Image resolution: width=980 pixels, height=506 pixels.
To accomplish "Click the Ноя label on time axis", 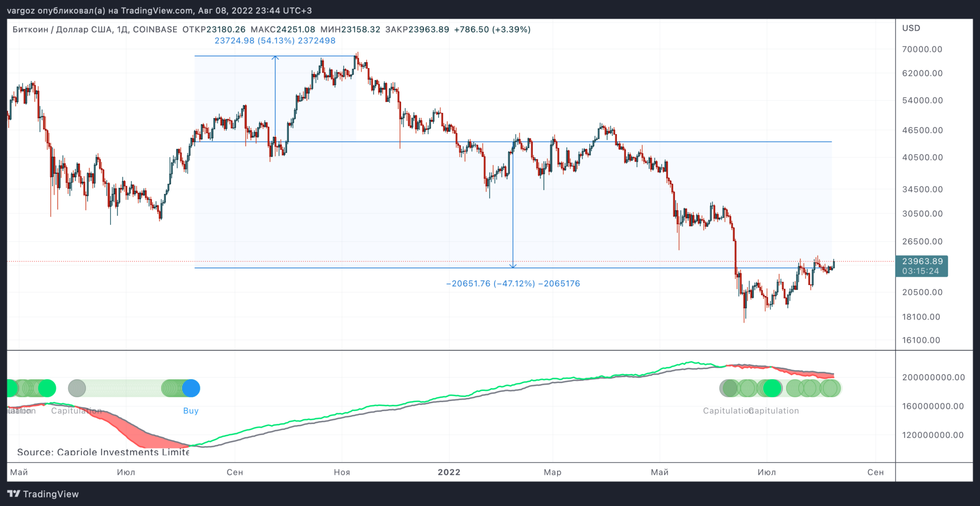I will pos(342,472).
